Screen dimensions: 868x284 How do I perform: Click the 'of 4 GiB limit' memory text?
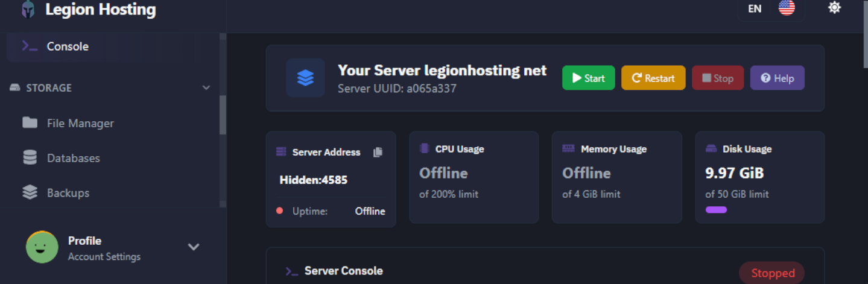click(591, 194)
